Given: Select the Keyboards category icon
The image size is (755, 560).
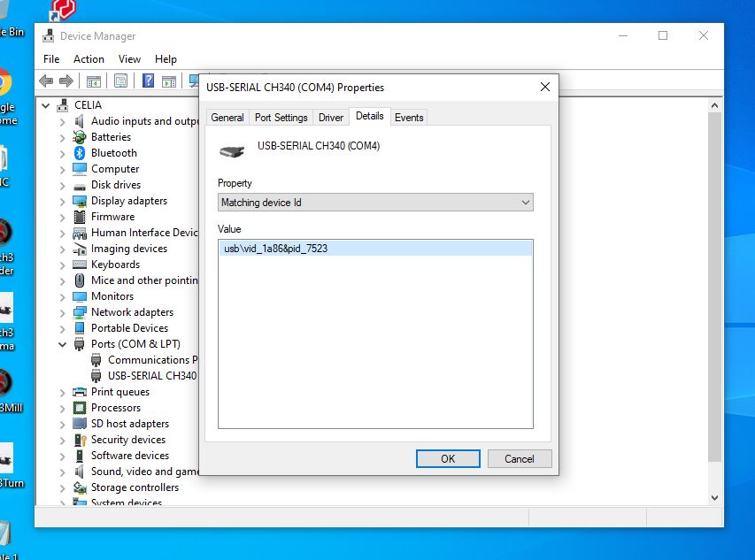Looking at the screenshot, I should click(80, 265).
